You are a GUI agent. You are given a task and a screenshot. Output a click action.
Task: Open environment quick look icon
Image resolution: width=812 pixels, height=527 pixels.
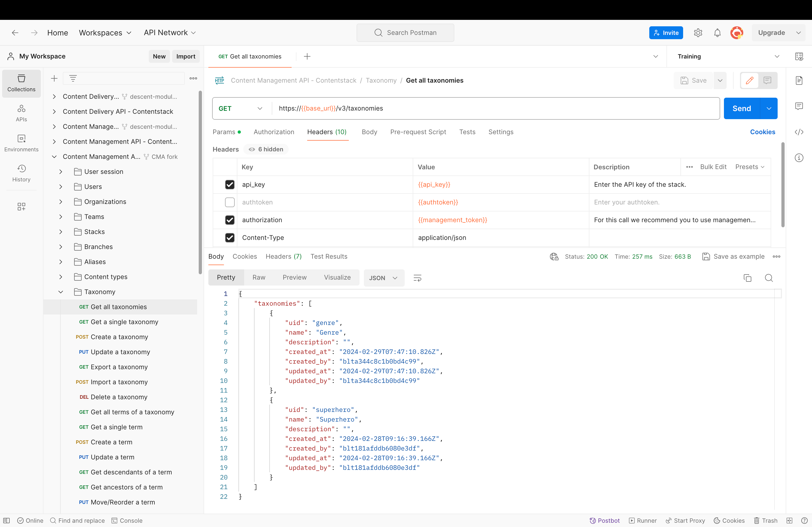799,57
